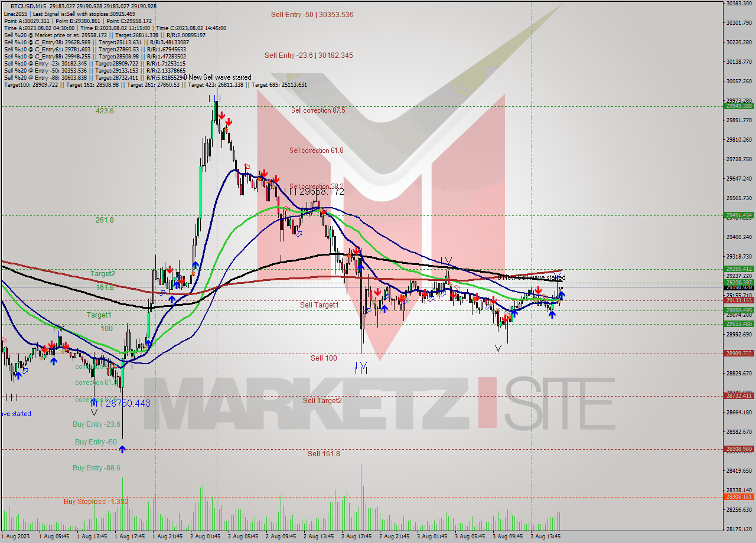Click the '1 Aug 2023' time axis label
The width and height of the screenshot is (756, 543).
point(15,537)
